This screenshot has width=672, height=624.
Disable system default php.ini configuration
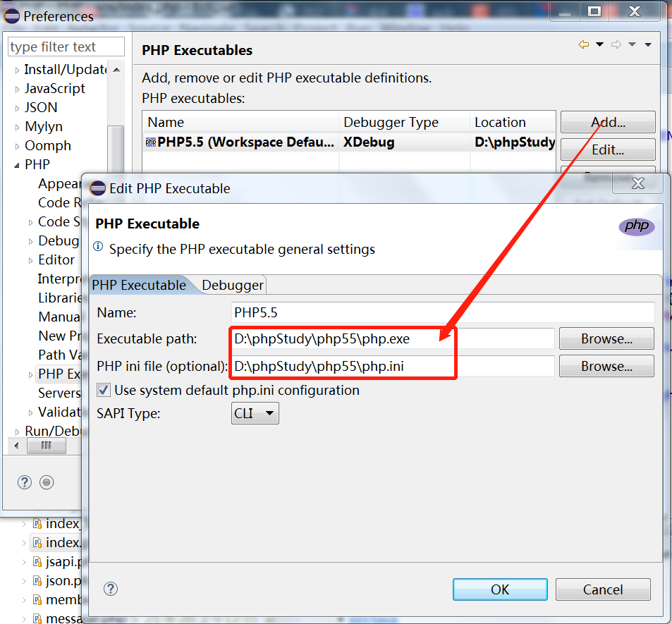[103, 389]
